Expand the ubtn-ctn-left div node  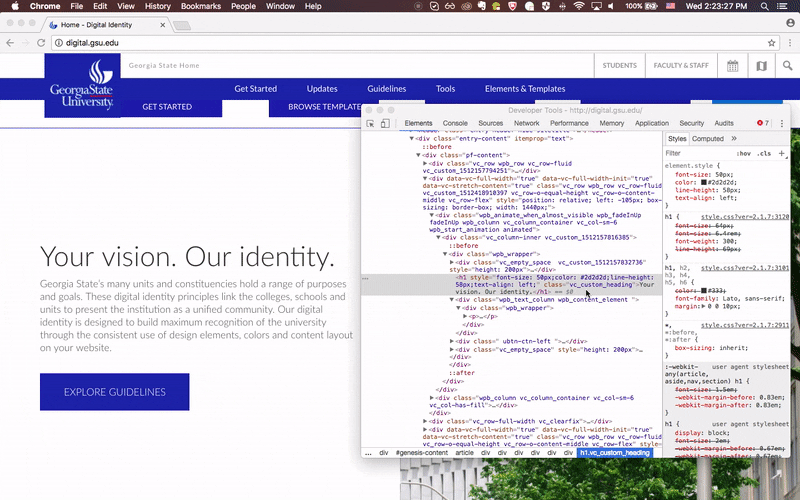tap(452, 341)
